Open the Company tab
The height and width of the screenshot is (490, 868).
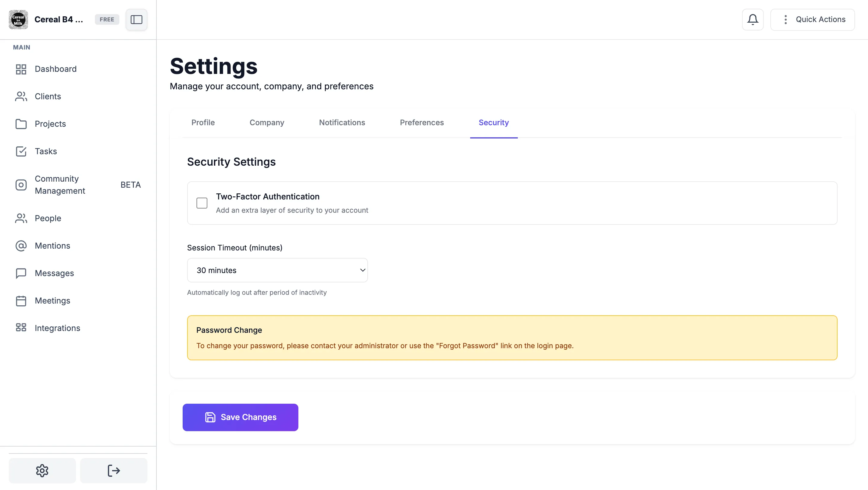pos(266,123)
